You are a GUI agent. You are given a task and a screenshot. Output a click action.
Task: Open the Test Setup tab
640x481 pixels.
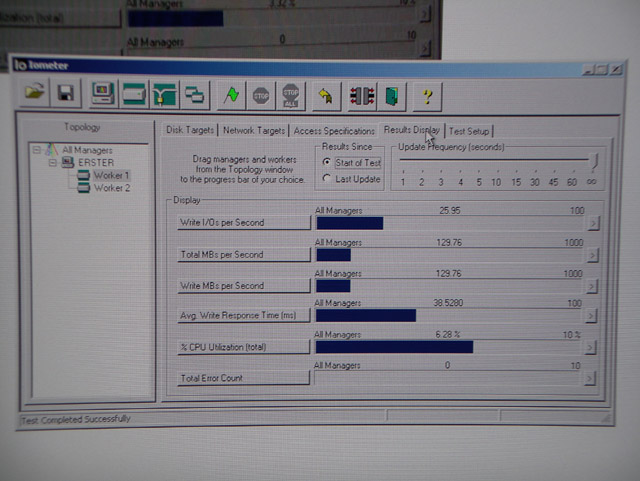[469, 131]
